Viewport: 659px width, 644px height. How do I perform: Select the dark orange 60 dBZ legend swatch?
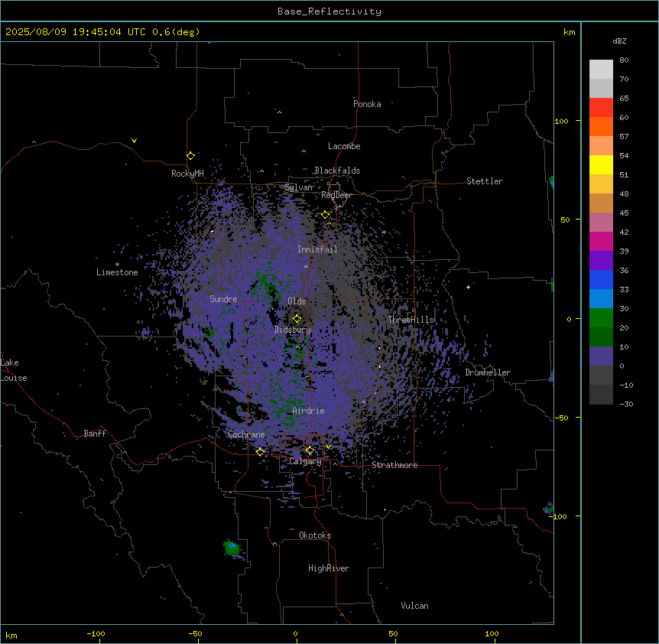point(601,126)
